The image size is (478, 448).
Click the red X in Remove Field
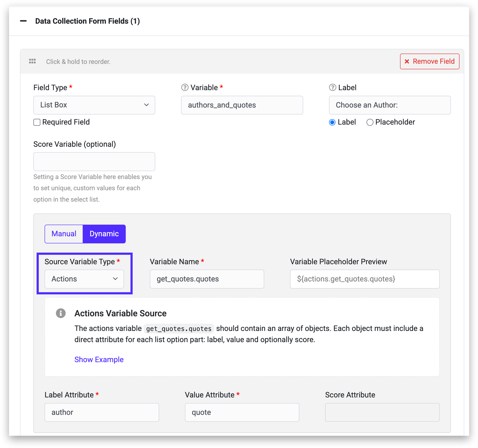407,62
